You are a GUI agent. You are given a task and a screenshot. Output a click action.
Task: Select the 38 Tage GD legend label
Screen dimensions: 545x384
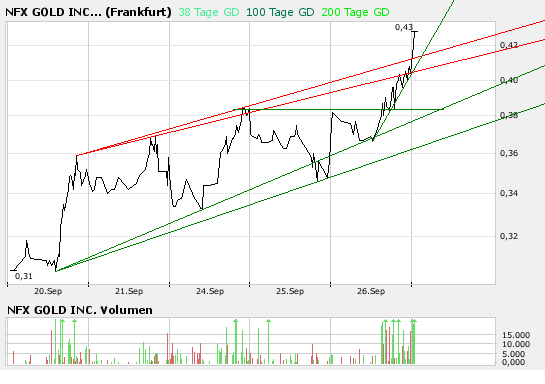[x=209, y=12]
